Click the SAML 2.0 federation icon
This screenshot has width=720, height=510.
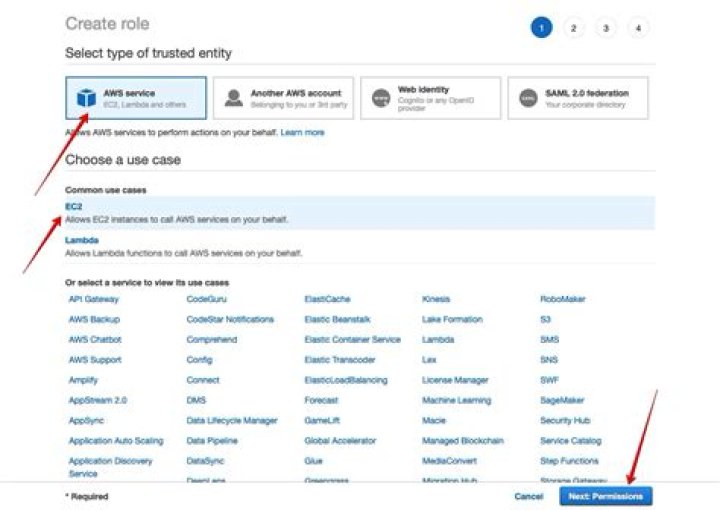527,98
